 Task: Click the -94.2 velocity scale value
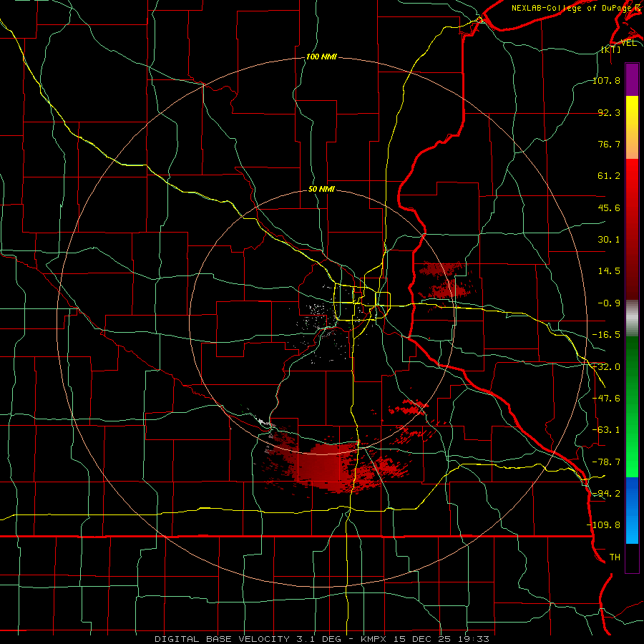pos(606,493)
